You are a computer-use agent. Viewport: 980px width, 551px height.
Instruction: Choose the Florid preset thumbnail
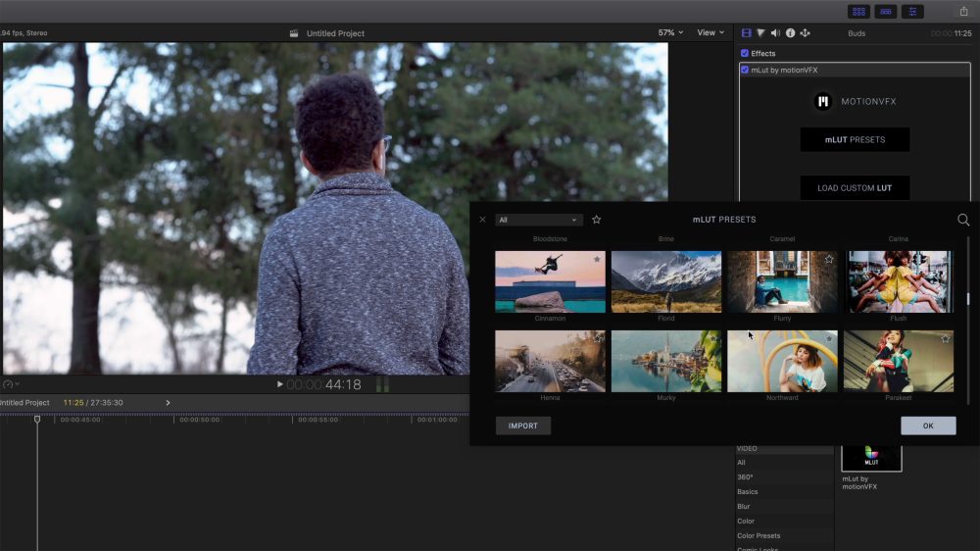click(x=666, y=282)
